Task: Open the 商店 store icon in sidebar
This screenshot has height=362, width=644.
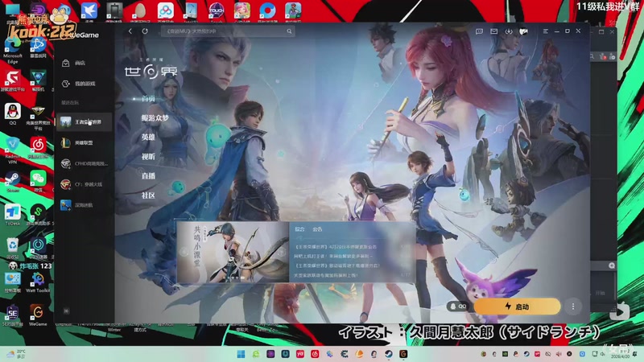Action: 66,63
